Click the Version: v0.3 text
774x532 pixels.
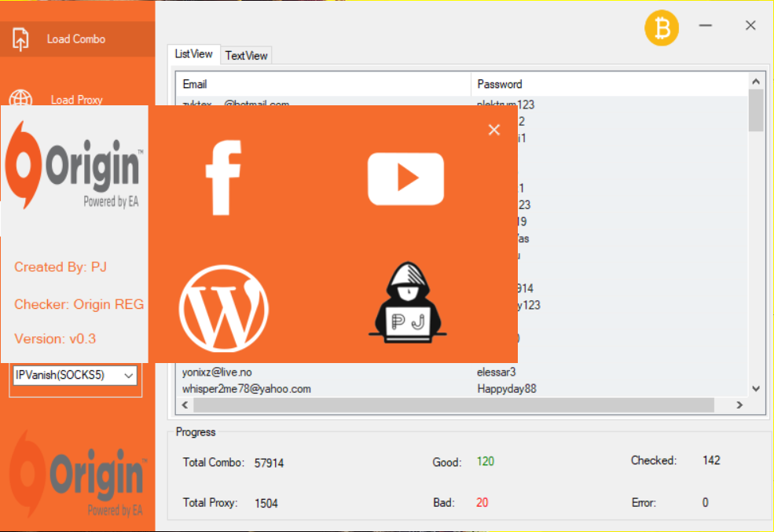55,339
